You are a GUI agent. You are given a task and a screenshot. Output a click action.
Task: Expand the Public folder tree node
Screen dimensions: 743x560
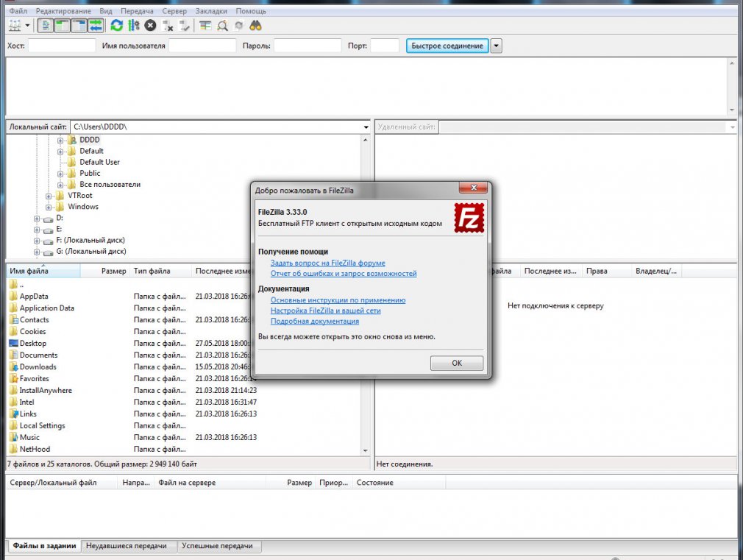(60, 174)
